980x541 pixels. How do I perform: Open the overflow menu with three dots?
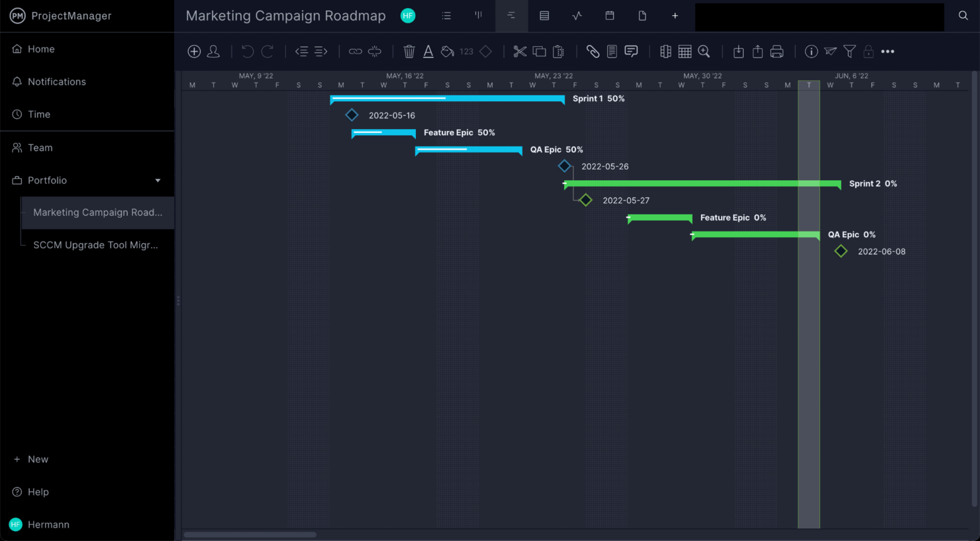click(x=888, y=51)
